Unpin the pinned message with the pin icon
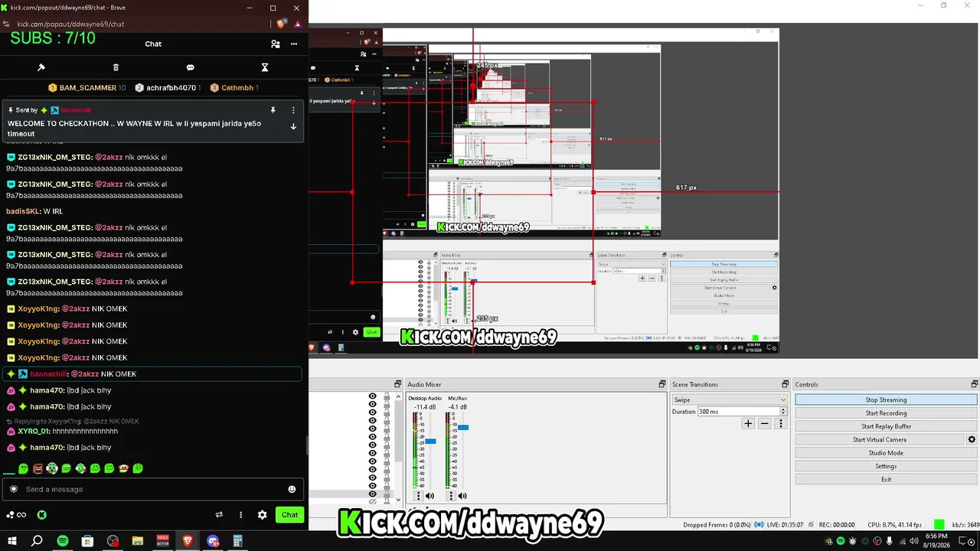980x551 pixels. tap(273, 110)
